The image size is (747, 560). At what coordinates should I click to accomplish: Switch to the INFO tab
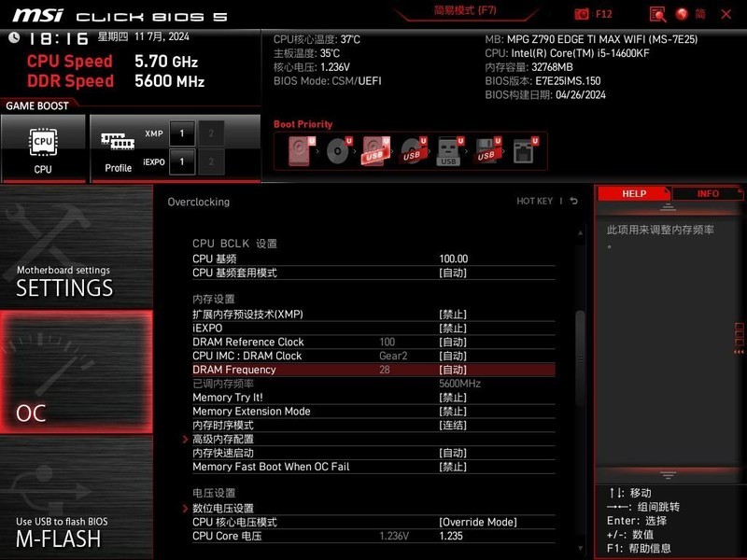click(x=709, y=193)
